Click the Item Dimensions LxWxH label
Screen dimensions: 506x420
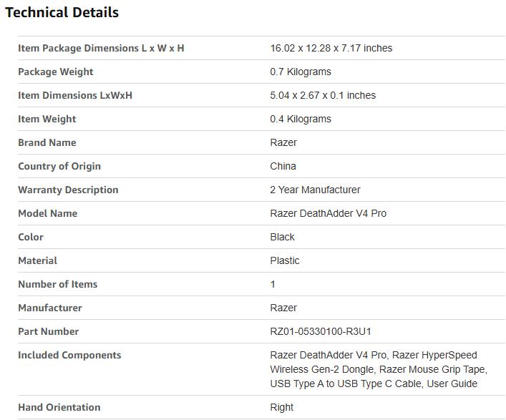(75, 95)
